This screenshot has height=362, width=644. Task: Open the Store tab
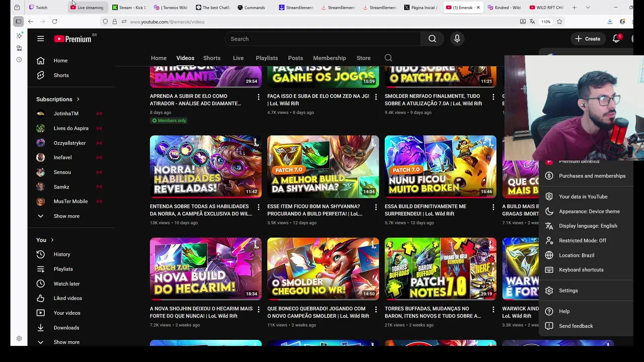click(x=363, y=58)
